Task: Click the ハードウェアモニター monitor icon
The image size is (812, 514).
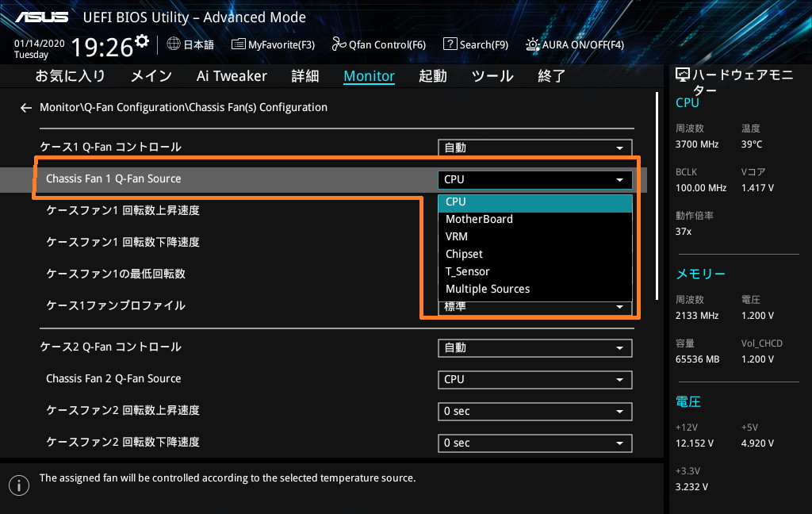Action: [x=683, y=75]
